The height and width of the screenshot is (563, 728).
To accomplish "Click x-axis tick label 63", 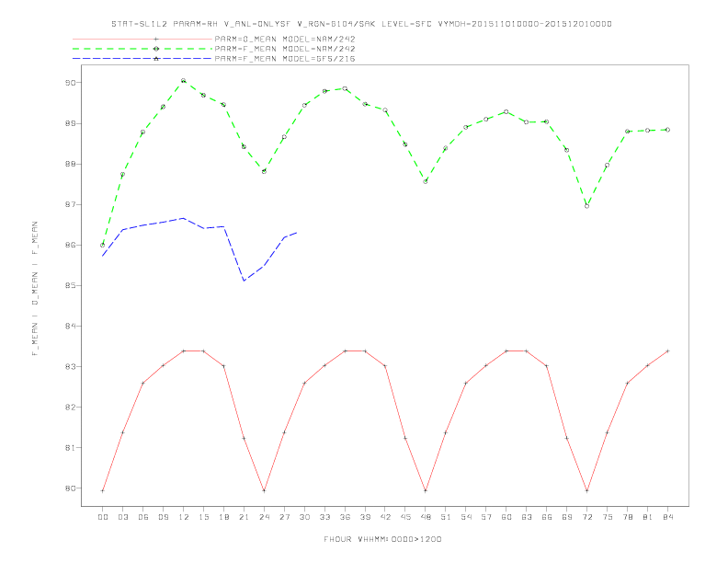I will tap(527, 517).
